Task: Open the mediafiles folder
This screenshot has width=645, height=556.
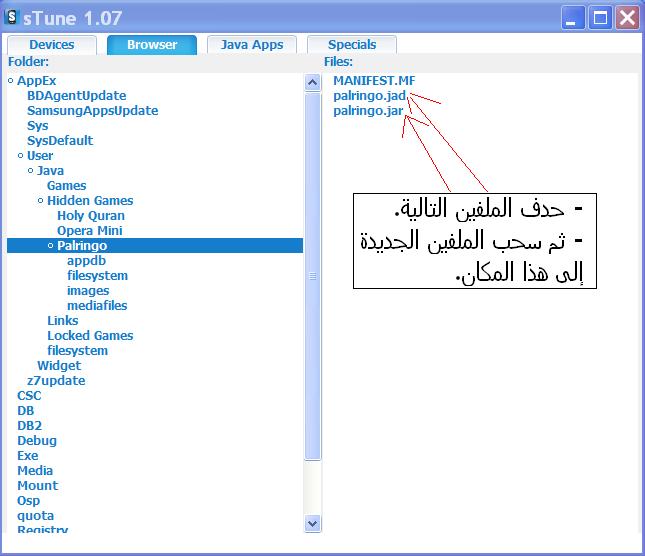Action: point(97,306)
